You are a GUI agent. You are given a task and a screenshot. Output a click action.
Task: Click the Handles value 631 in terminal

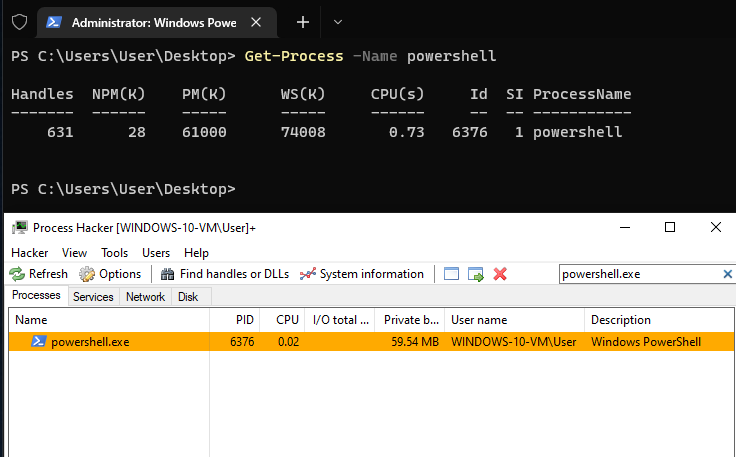pyautogui.click(x=60, y=132)
